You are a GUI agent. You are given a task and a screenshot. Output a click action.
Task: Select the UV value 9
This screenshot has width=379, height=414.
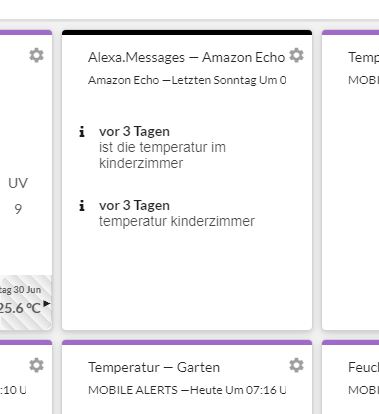[x=18, y=209]
